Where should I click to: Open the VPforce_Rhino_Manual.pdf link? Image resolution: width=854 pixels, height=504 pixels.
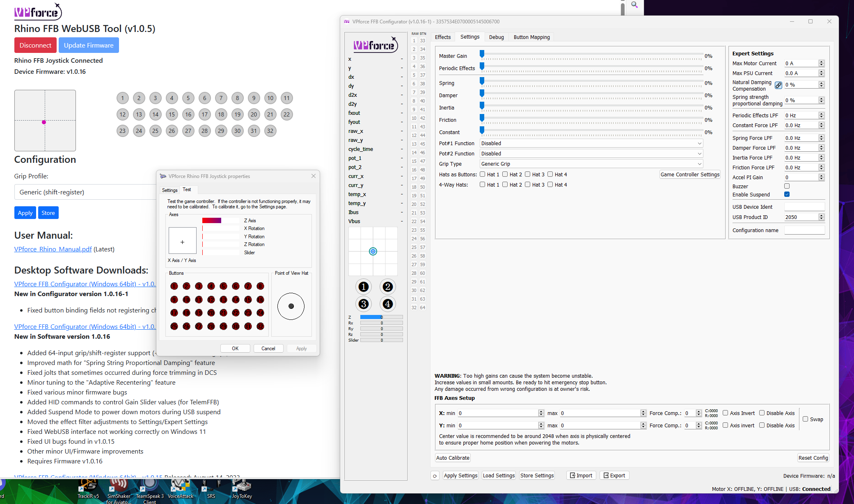pos(53,249)
